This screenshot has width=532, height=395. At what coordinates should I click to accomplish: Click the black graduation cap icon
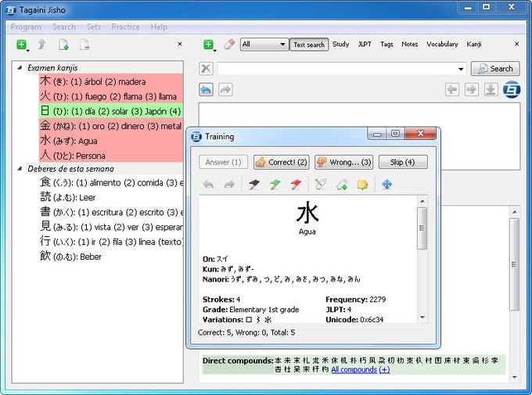click(x=253, y=185)
